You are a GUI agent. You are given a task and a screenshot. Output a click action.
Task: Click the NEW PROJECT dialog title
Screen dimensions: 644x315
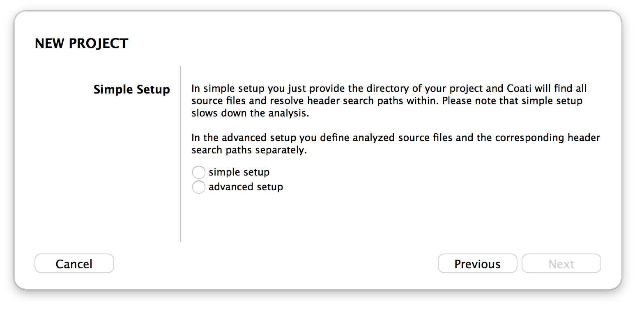coord(81,43)
